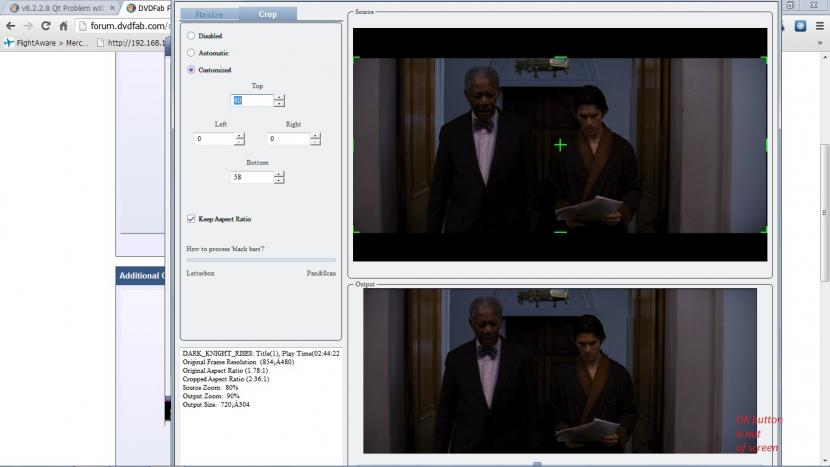Click the top-left green crop corner handle
This screenshot has height=467, width=830.
coord(356,59)
